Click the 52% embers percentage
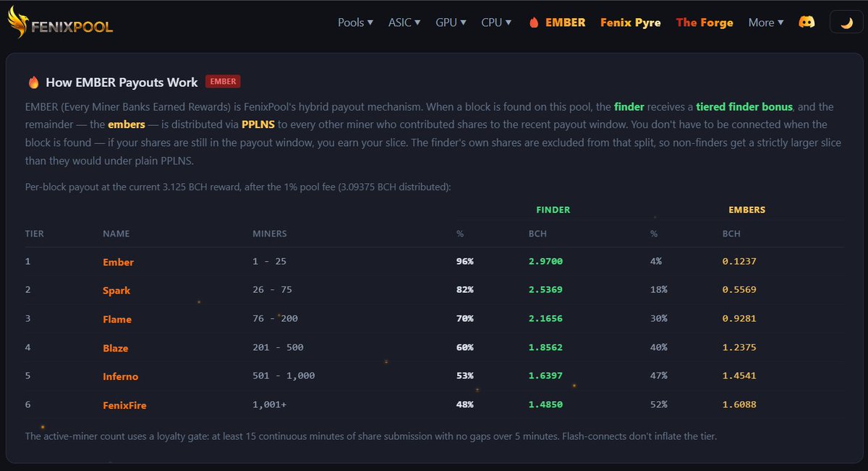 [659, 404]
